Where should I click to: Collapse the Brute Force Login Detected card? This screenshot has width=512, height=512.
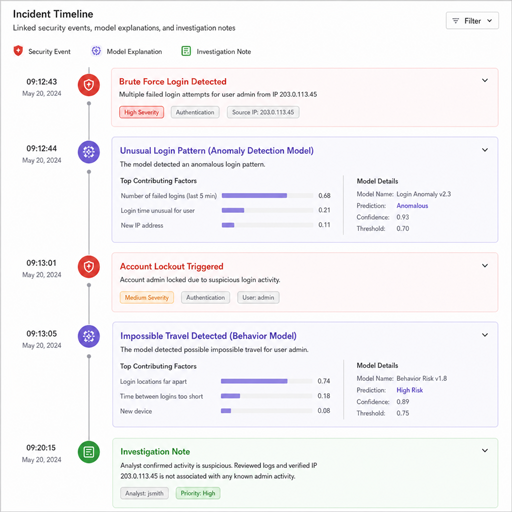click(485, 80)
